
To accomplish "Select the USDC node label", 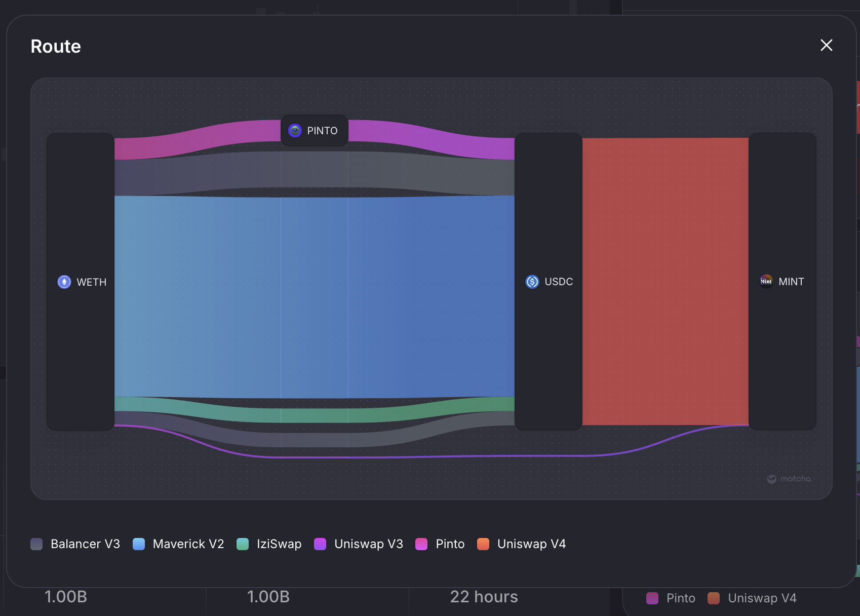I will coord(559,282).
